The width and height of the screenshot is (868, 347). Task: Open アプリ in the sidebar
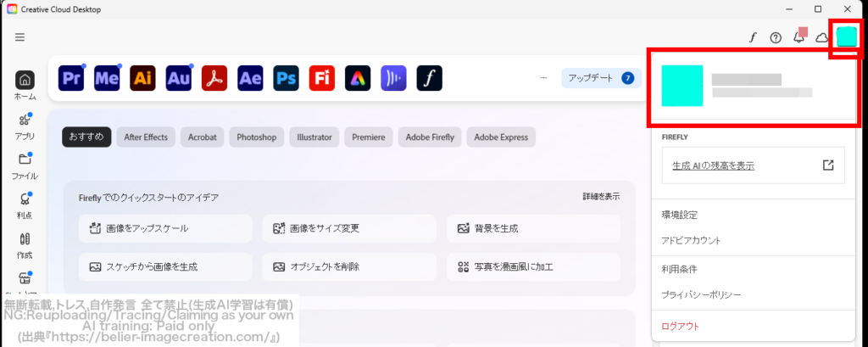(25, 126)
